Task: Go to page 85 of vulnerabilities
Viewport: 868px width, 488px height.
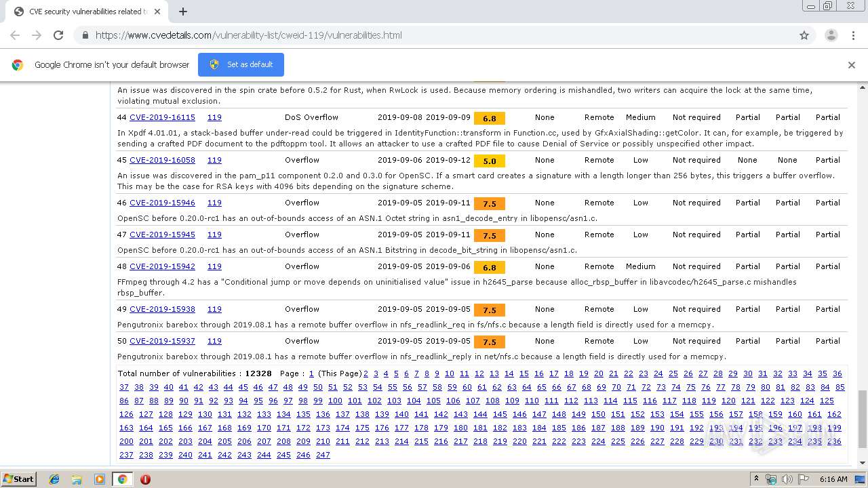Action: click(840, 387)
